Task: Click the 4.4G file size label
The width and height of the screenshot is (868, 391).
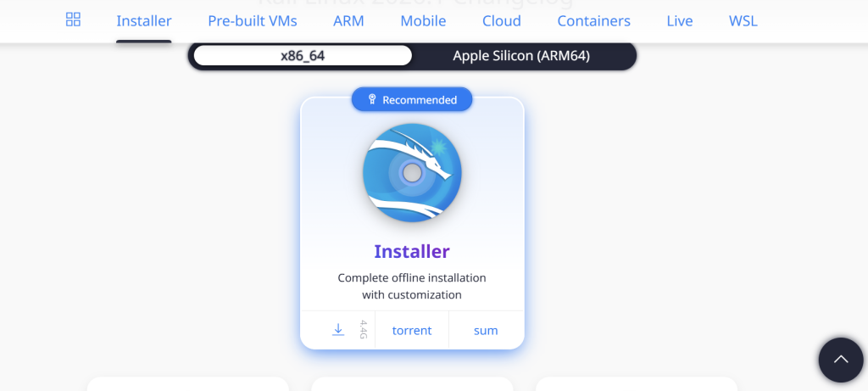Action: point(363,330)
